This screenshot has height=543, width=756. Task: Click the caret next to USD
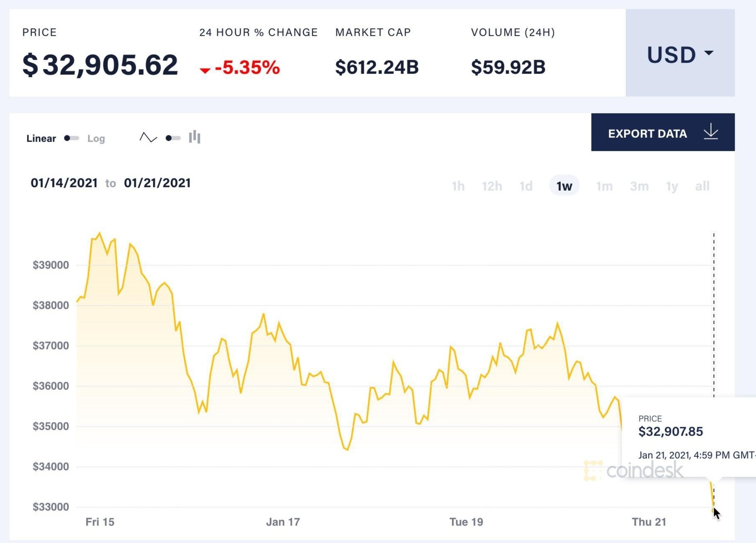click(709, 54)
